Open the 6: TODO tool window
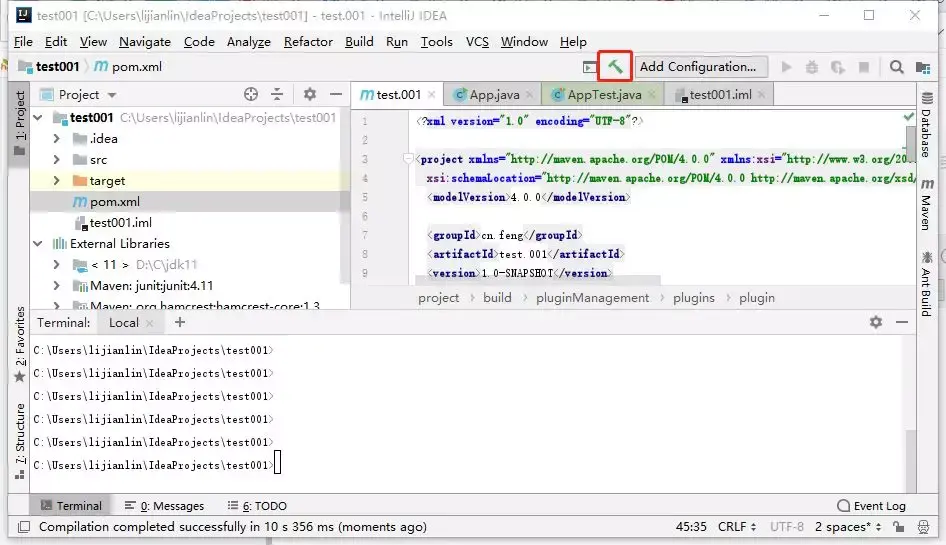The width and height of the screenshot is (946, 545). (x=257, y=506)
